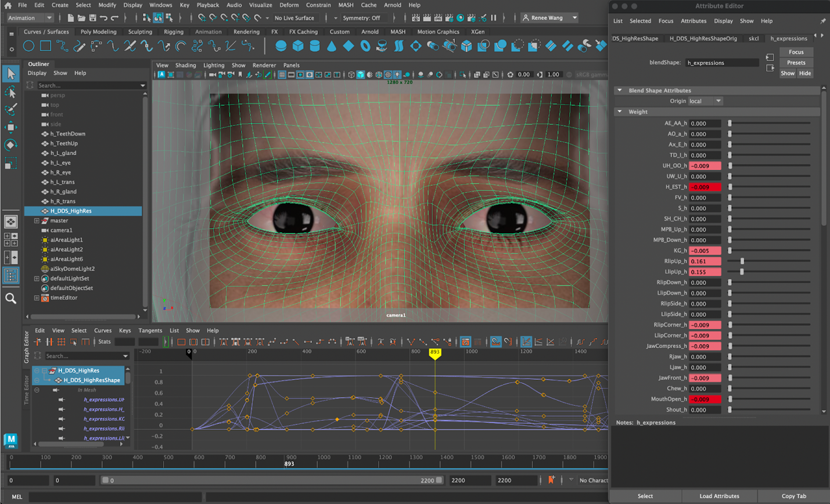This screenshot has width=830, height=504.
Task: Adjust the RlipUp_h weight slider
Action: [x=742, y=261]
